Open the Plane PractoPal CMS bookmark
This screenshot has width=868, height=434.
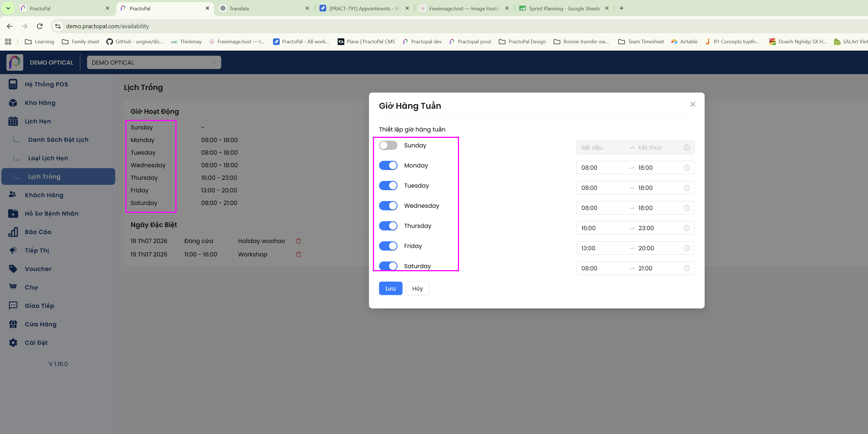coord(366,42)
